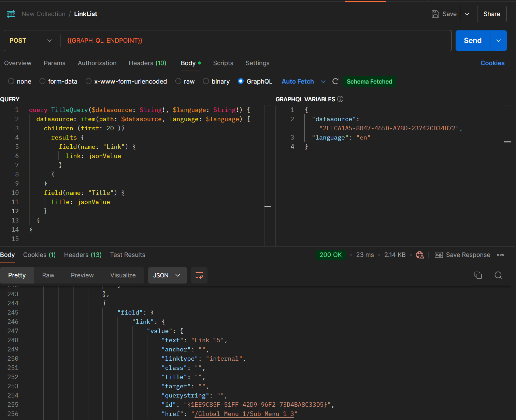Image resolution: width=516 pixels, height=420 pixels.
Task: Switch to Raw response view
Action: (48, 275)
